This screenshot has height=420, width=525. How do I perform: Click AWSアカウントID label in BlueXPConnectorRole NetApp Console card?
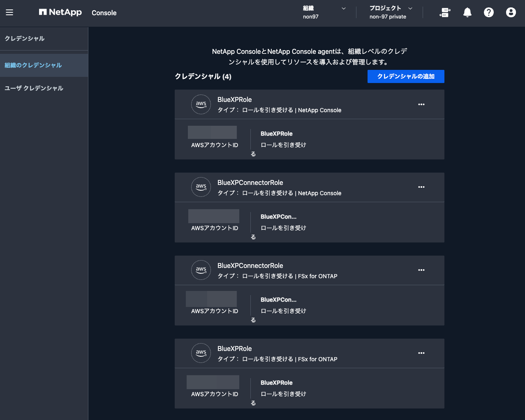coord(215,228)
